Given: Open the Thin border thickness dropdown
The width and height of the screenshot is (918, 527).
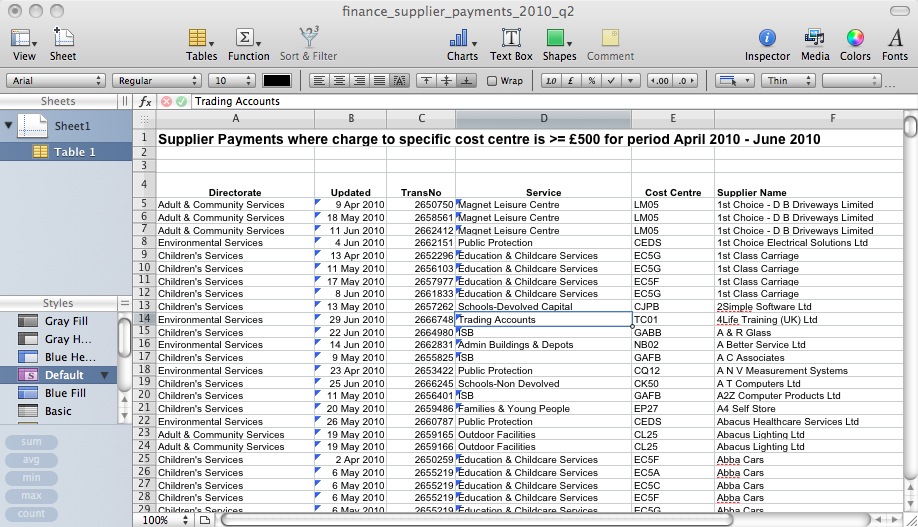Looking at the screenshot, I should tap(788, 81).
